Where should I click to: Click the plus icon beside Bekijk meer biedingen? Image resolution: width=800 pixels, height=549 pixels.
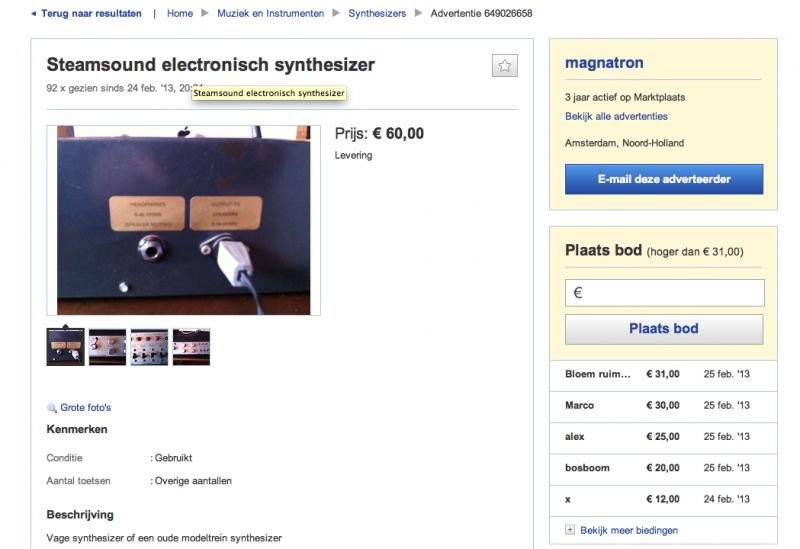(x=570, y=530)
